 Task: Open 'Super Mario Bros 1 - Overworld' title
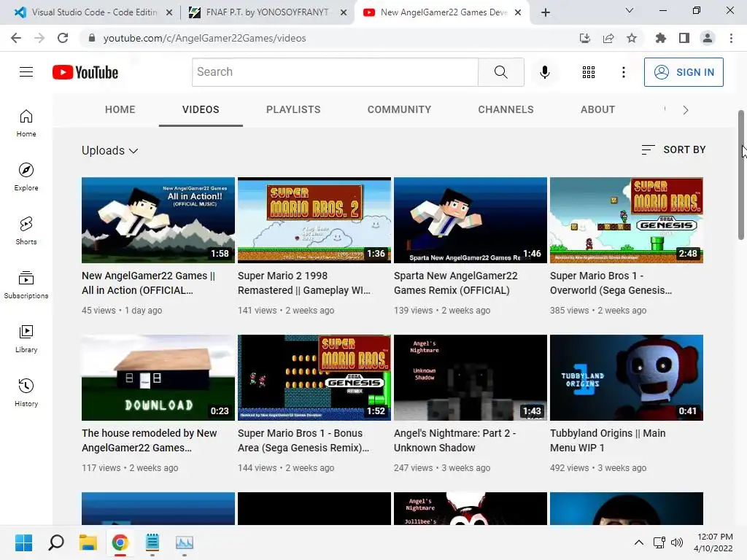point(611,283)
